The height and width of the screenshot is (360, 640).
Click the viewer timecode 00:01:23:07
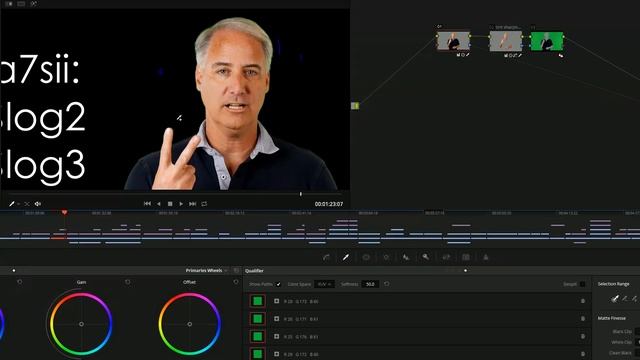click(329, 204)
